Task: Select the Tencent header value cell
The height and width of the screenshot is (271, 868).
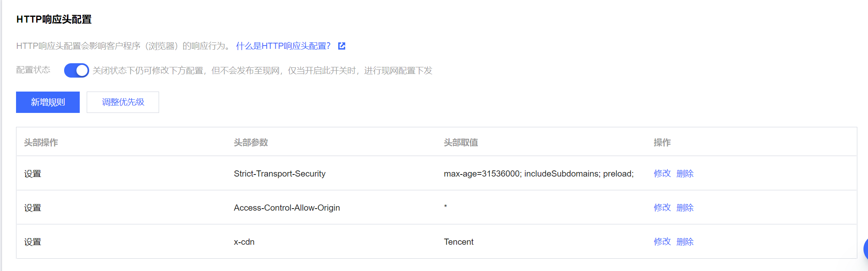Action: point(459,242)
